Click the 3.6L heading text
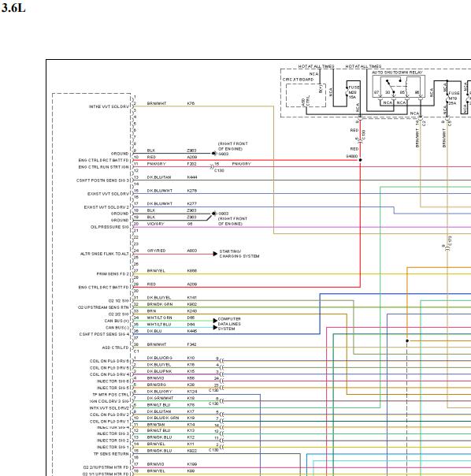471x476 pixels. click(13, 8)
